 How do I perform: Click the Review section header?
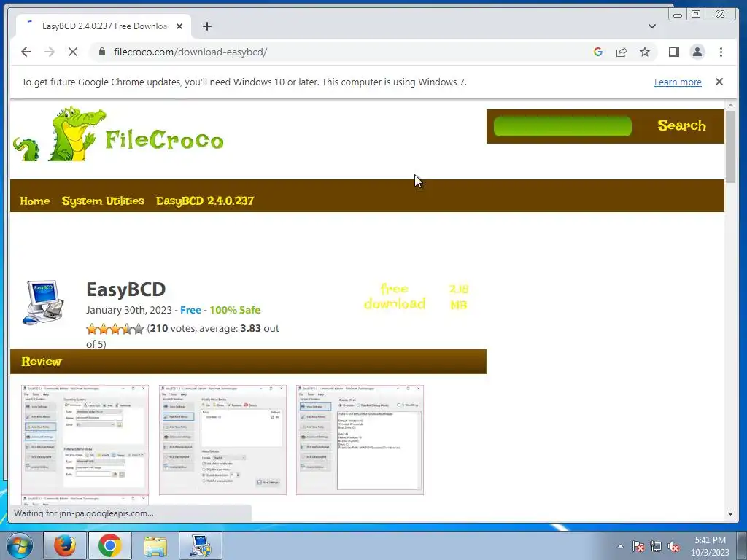coord(248,362)
